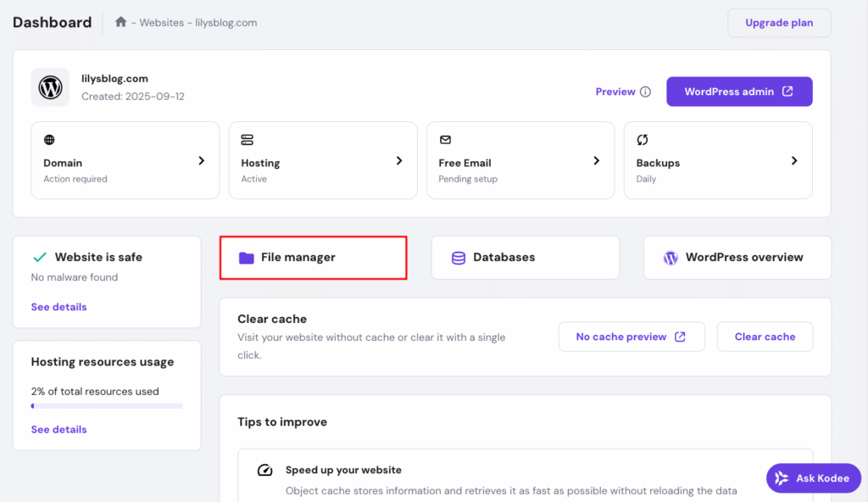Click the Domain globe icon
Screen dimensions: 868x502
click(48, 139)
